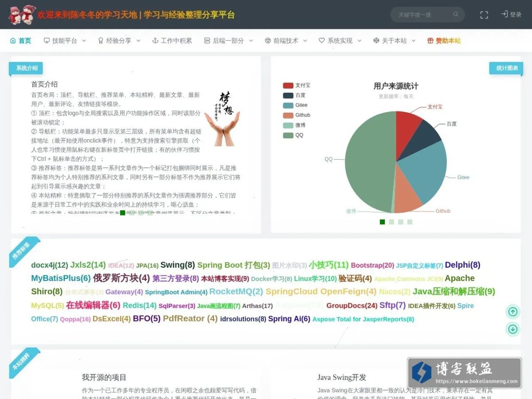Toggle 百度 legend color swatch
532x399 pixels.
288,95
